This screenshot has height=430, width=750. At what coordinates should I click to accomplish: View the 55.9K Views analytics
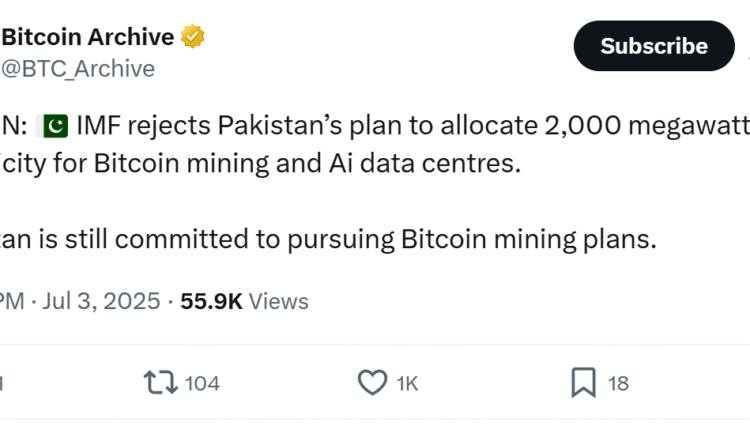point(244,301)
